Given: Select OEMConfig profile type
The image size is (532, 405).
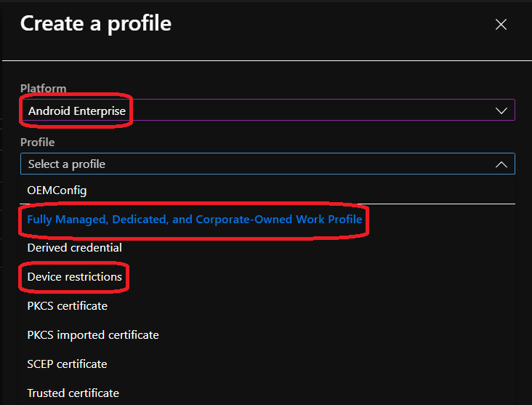Looking at the screenshot, I should pos(57,190).
